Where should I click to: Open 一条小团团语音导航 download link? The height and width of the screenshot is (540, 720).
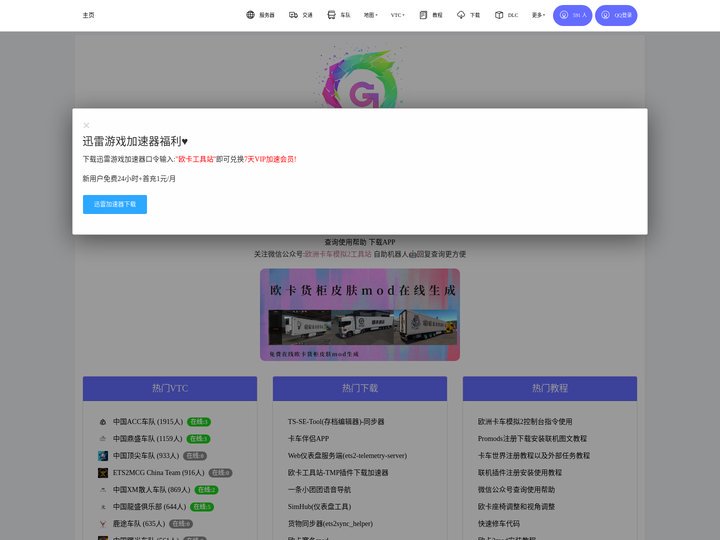[x=320, y=489]
